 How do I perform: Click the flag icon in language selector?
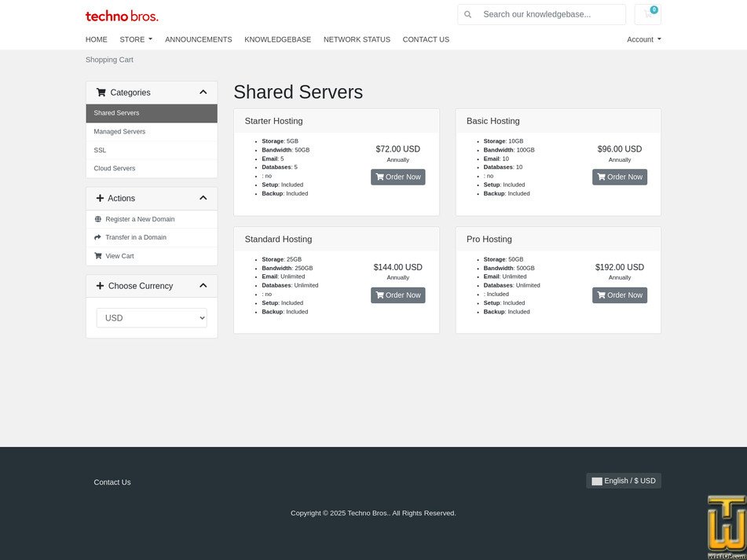(597, 481)
